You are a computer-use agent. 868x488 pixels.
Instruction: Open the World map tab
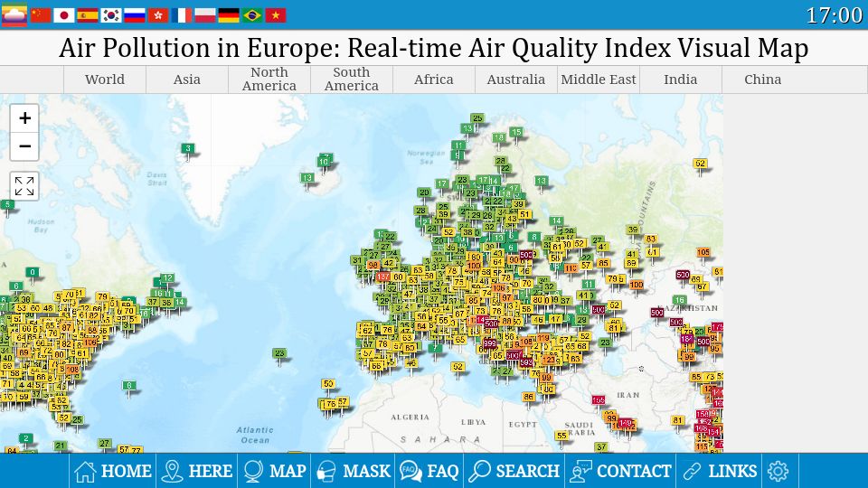[105, 80]
